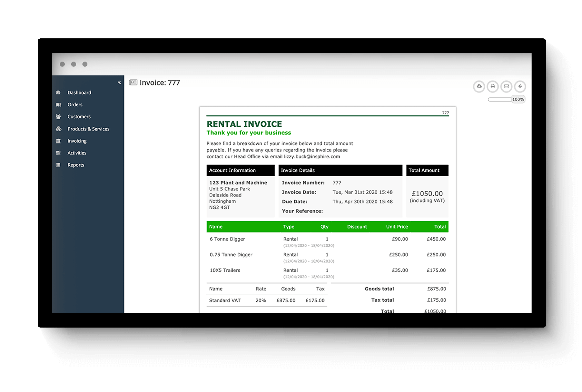Open the Invoicing menu item
This screenshot has width=582, height=392.
tap(77, 141)
